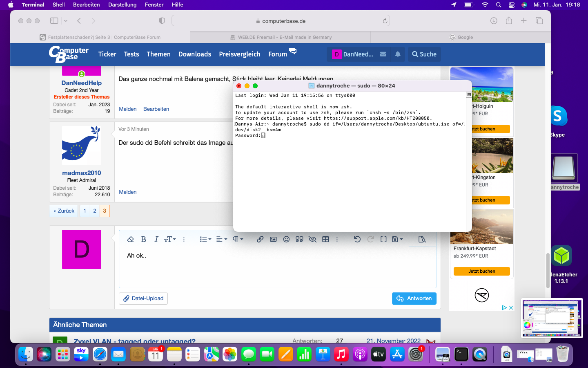The image size is (588, 368).
Task: Select the eraser remove-formatting icon in the editor
Action: click(x=130, y=239)
